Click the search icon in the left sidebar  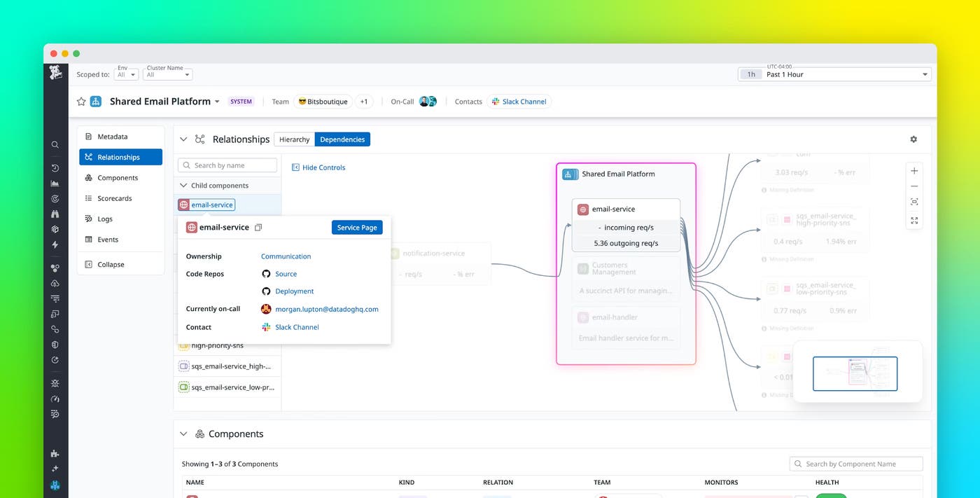[x=55, y=144]
